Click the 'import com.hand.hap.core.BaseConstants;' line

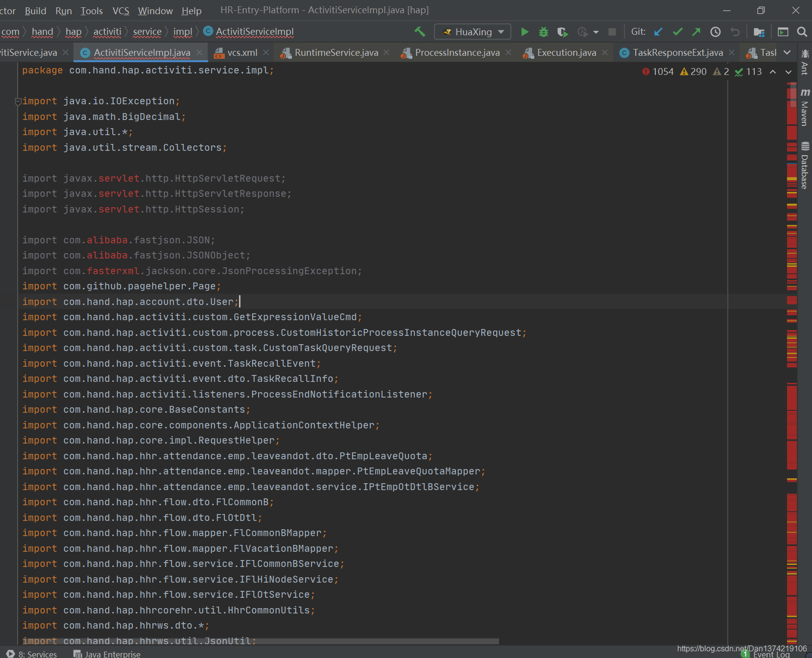[136, 410]
